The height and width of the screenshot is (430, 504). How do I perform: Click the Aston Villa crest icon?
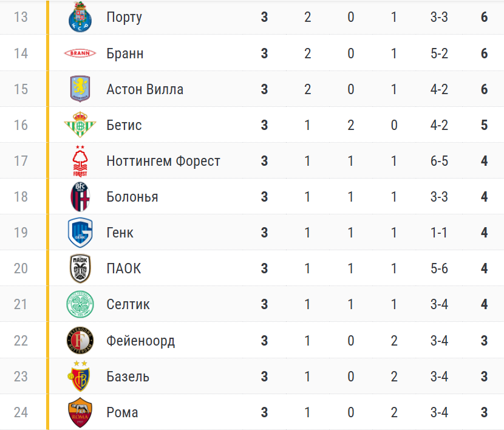click(80, 89)
